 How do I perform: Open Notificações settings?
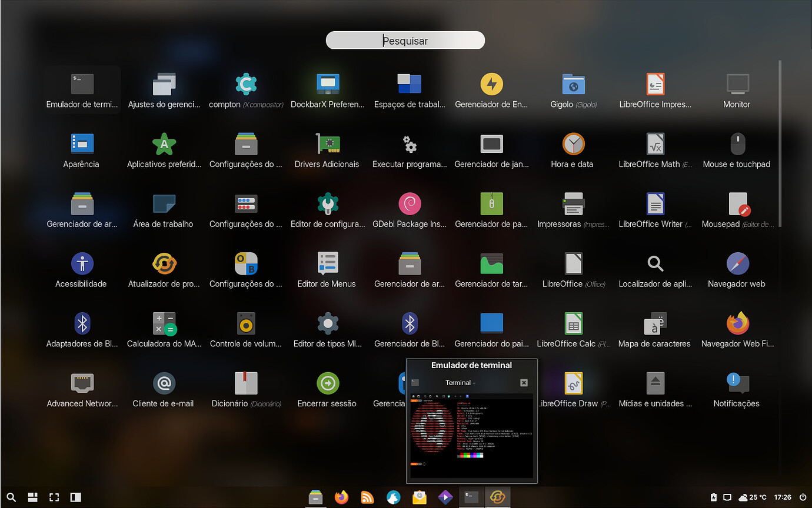(737, 390)
